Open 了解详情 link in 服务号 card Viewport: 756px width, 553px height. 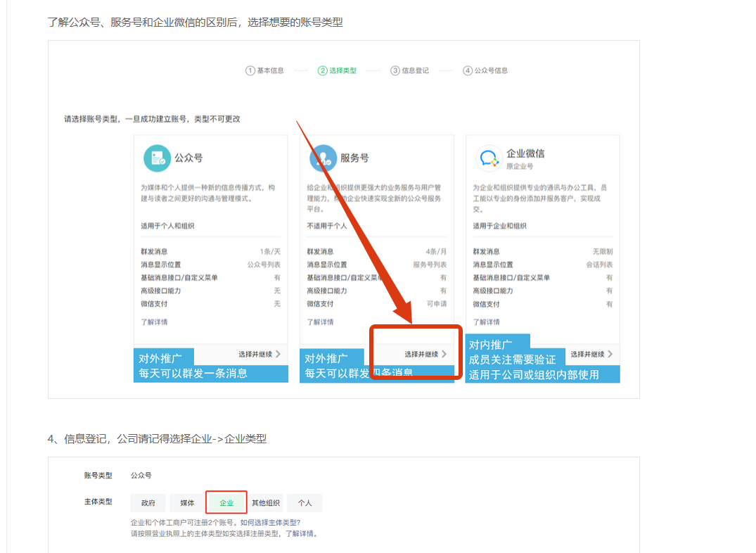320,322
